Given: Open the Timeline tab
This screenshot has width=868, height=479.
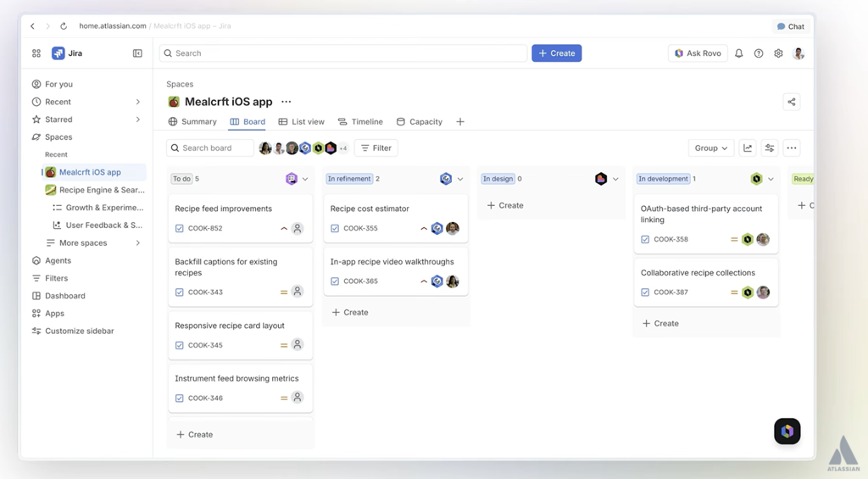Looking at the screenshot, I should click(x=359, y=122).
